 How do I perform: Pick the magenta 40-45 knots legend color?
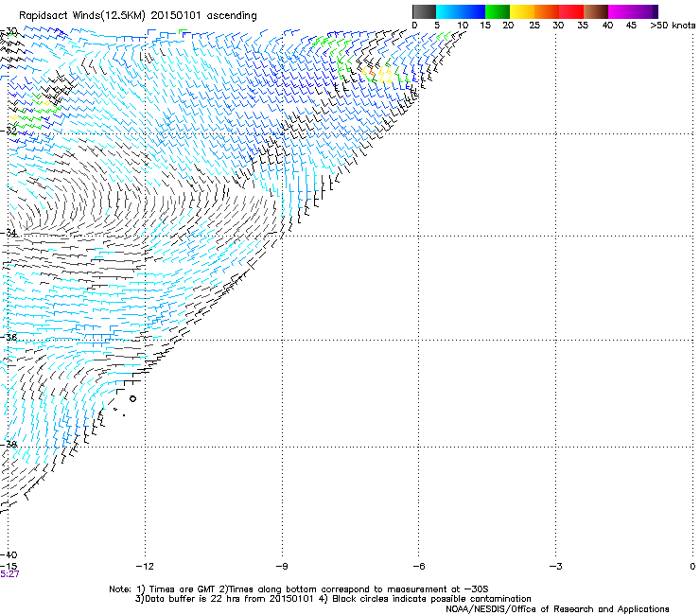click(x=621, y=11)
